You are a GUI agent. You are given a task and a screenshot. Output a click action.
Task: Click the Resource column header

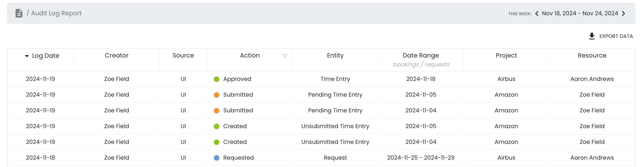592,56
